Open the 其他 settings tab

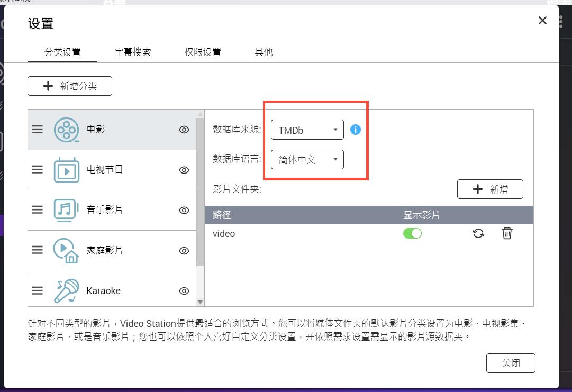(x=263, y=52)
